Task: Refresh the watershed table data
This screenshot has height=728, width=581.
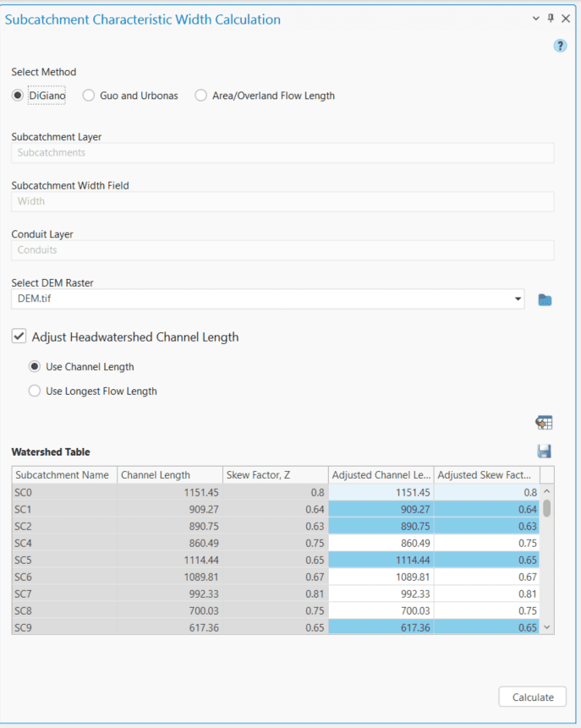Action: click(544, 422)
